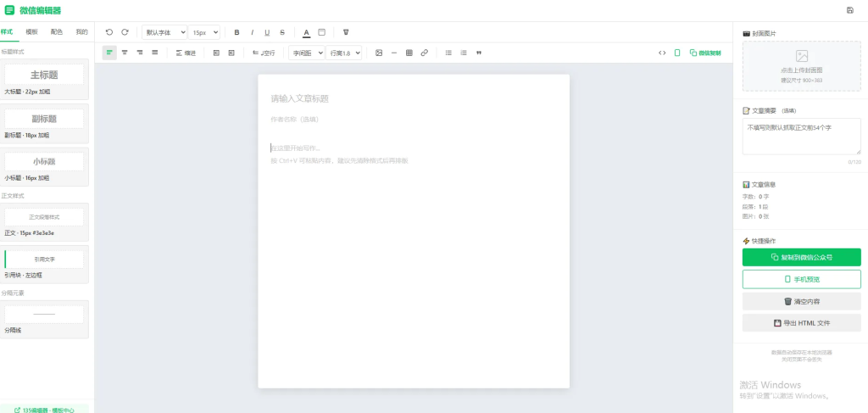Redo the last action
The width and height of the screenshot is (868, 413).
click(125, 32)
